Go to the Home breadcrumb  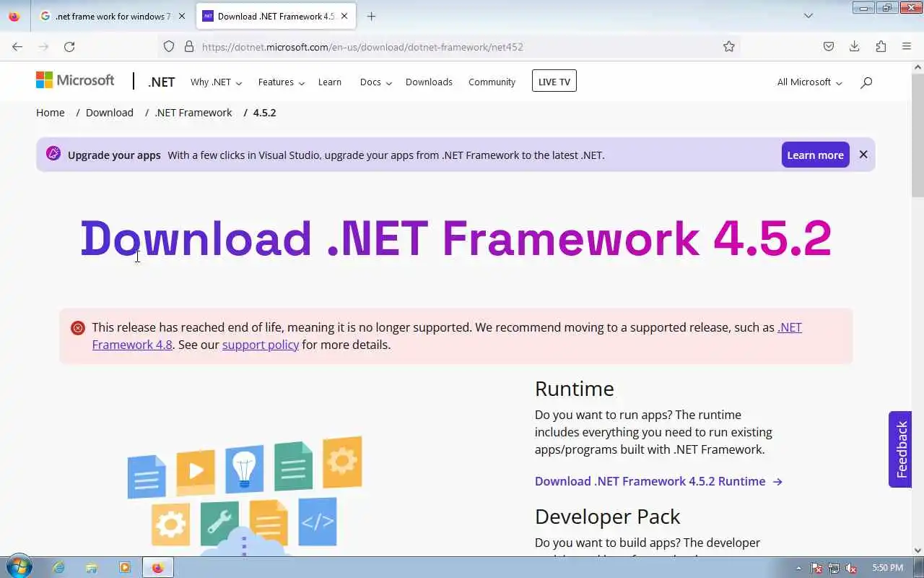click(51, 113)
